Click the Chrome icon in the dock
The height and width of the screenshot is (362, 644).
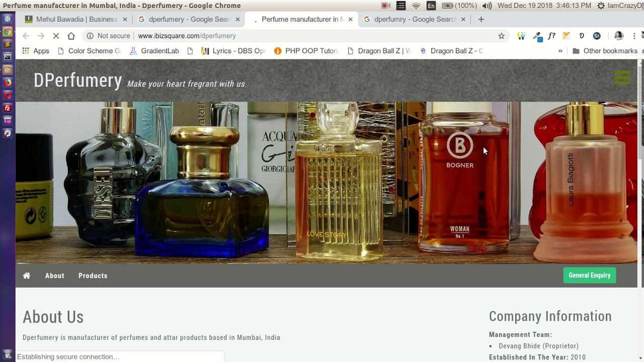pos(8,32)
